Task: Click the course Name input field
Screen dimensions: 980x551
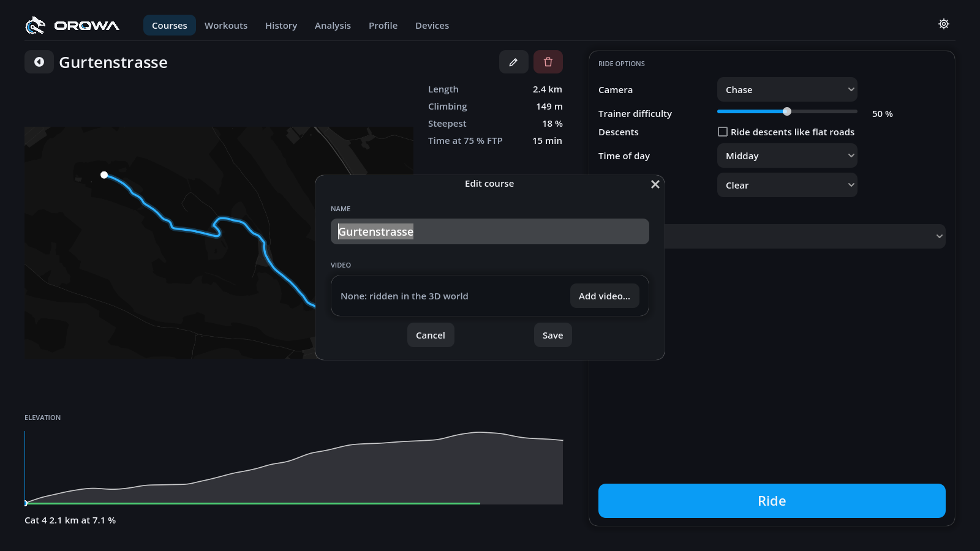Action: click(490, 231)
